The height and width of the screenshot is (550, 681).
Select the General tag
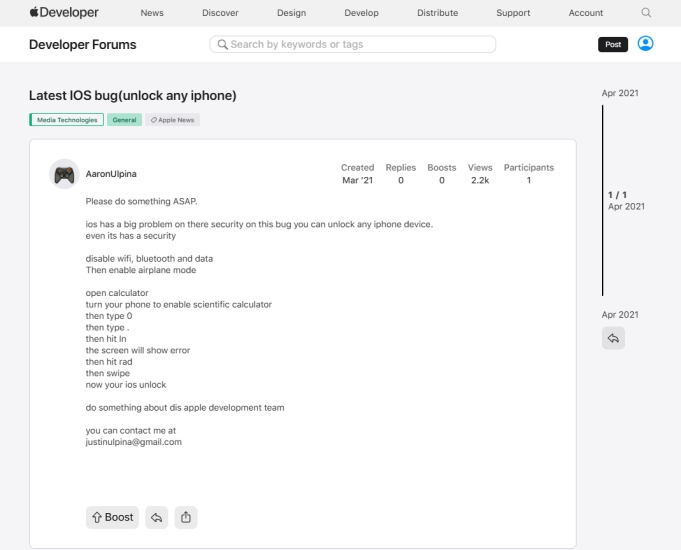[x=124, y=120]
